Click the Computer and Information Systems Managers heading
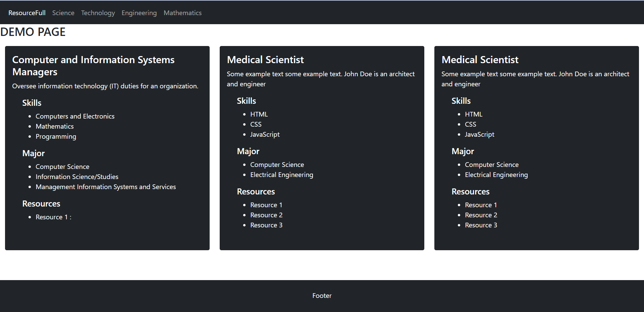Viewport: 644px width, 312px height. coord(93,66)
